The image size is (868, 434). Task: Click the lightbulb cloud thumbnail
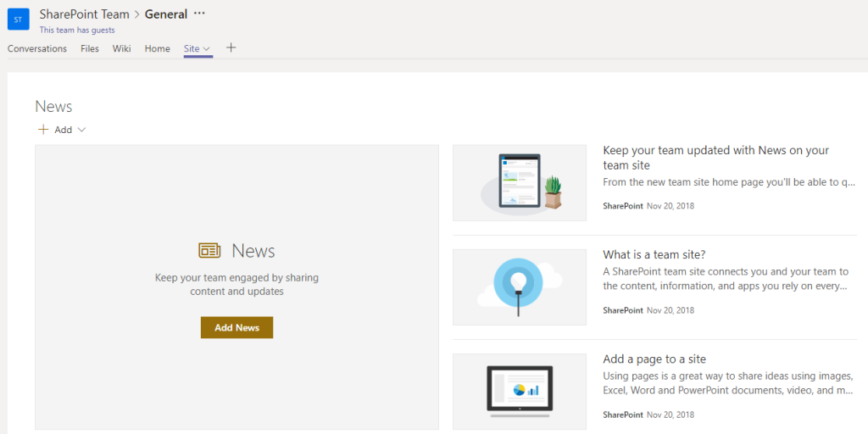click(x=520, y=287)
